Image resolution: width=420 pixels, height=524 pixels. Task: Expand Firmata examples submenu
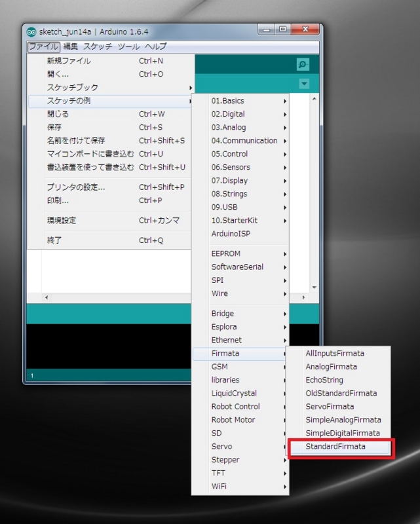pos(240,353)
